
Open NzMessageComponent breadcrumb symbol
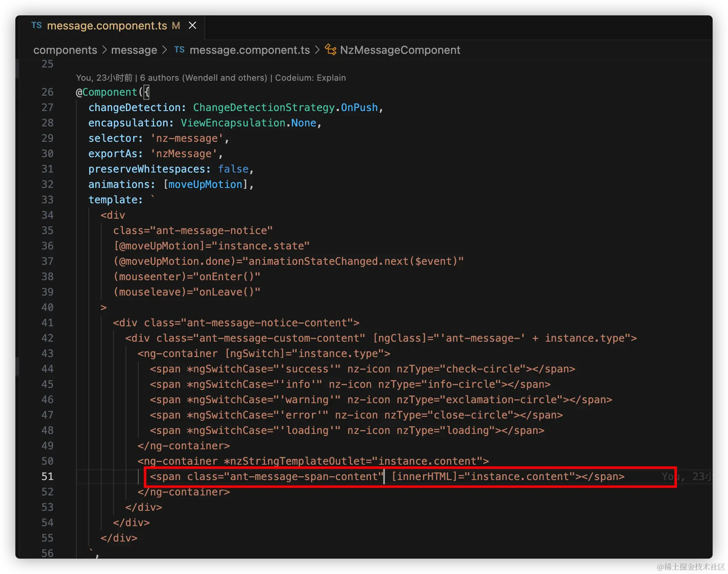coord(400,50)
